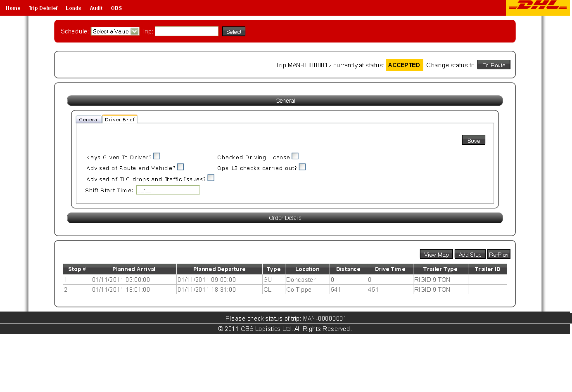Check Advised of Route and Vehicle checkbox

click(180, 167)
